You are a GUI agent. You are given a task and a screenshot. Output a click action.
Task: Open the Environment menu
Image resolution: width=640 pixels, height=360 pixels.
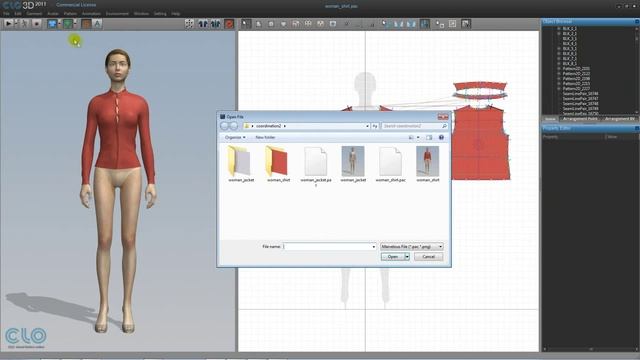117,13
